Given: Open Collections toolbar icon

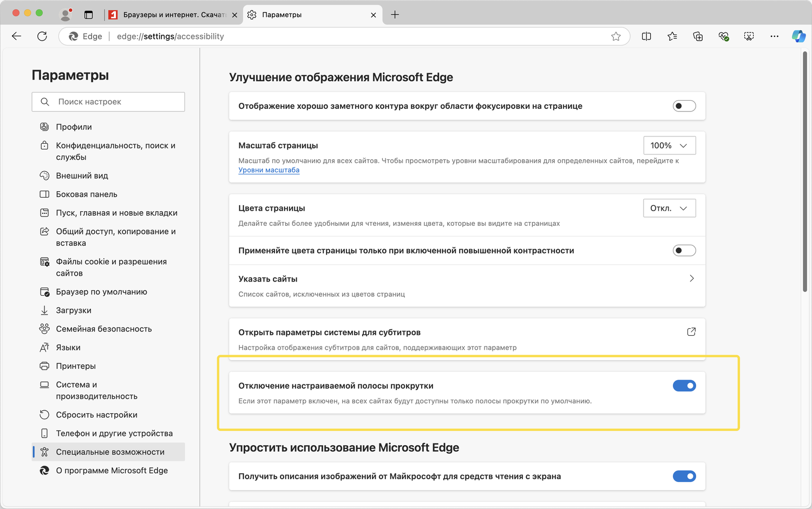Looking at the screenshot, I should 698,36.
